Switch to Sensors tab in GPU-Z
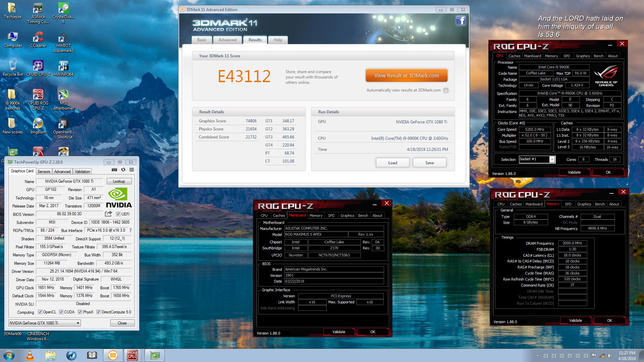Screen dimensions: 644x362 click(x=44, y=172)
